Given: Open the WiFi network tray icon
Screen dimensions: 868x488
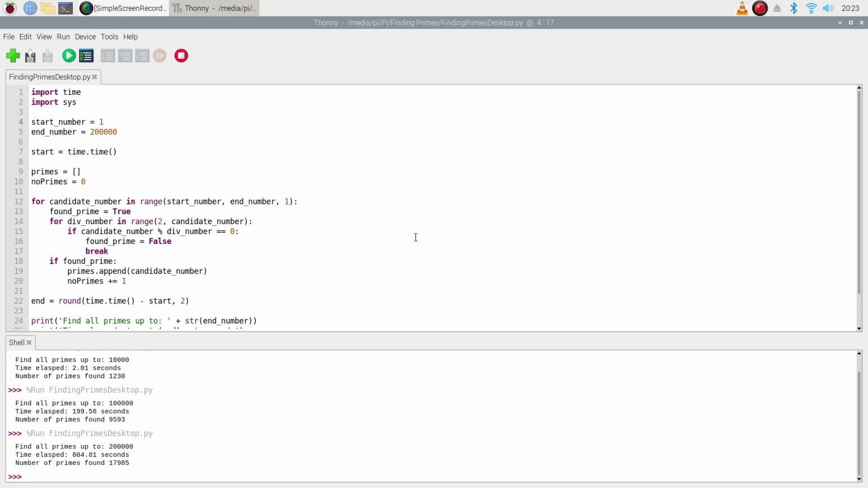Looking at the screenshot, I should 811,8.
